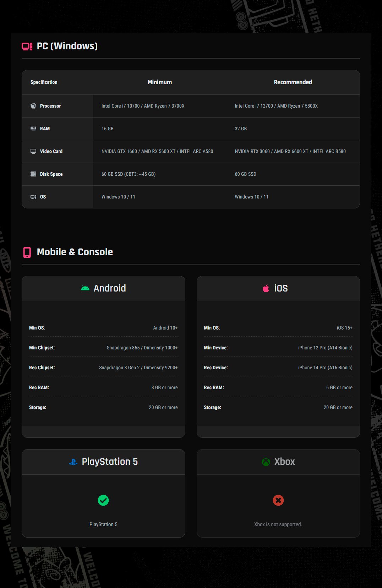The height and width of the screenshot is (588, 382).
Task: Select 'Intel Core i7-12700 / AMD Ryzen 7 5800X'
Action: click(276, 106)
